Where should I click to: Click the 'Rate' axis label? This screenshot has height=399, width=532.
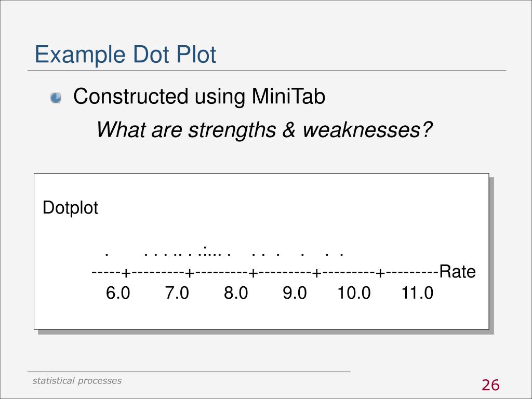(457, 272)
